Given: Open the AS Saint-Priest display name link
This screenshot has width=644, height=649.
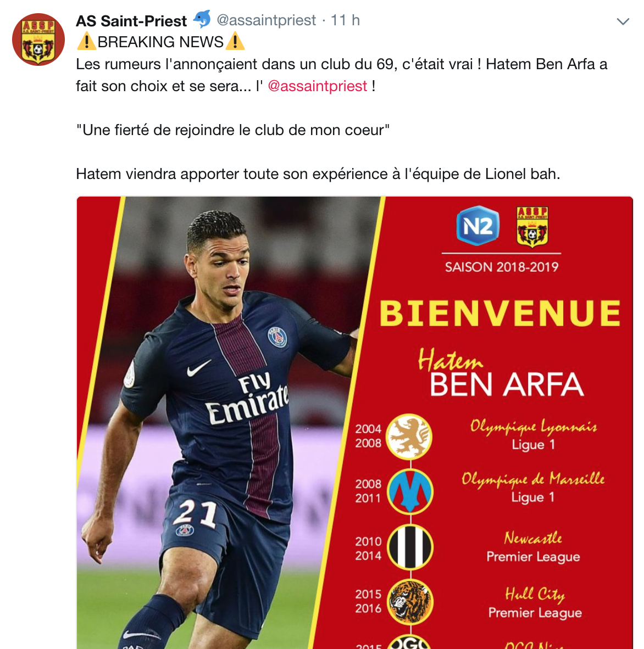Looking at the screenshot, I should pos(131,21).
